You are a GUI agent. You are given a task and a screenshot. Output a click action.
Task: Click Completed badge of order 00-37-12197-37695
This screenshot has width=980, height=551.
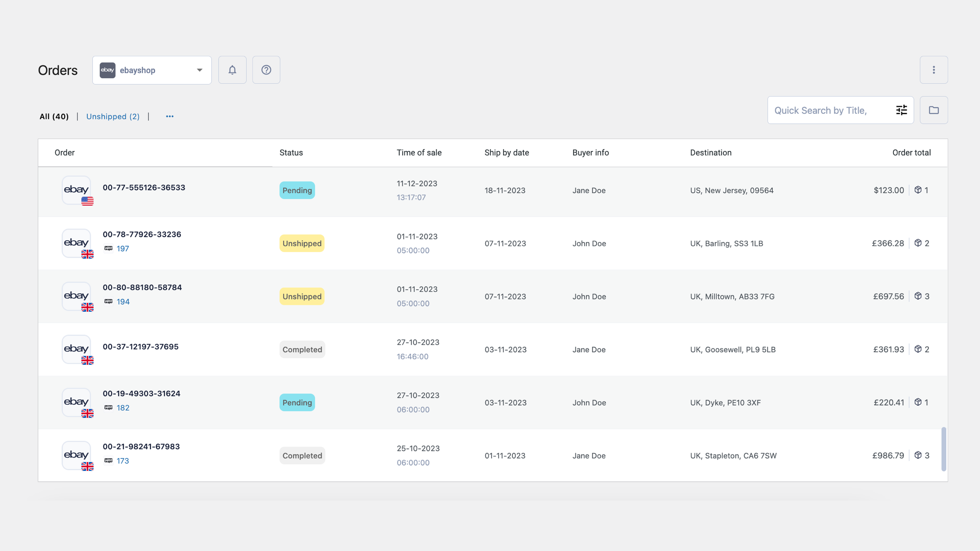[302, 349]
